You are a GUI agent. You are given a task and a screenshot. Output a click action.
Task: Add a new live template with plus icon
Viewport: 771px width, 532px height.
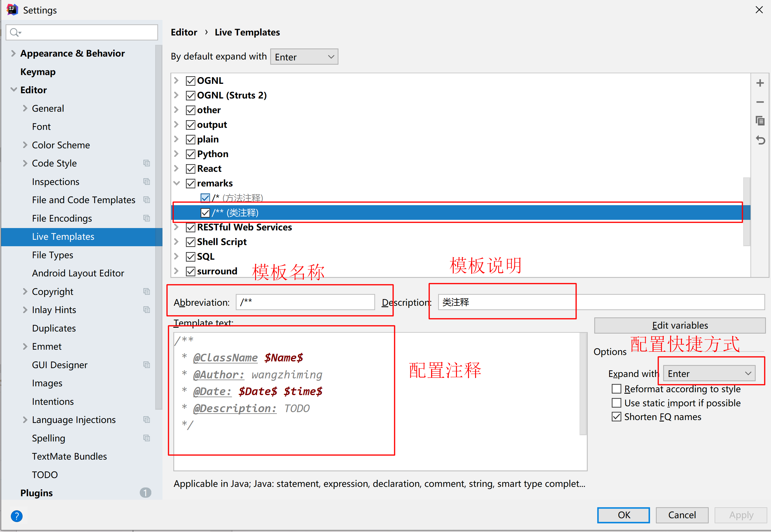[760, 83]
